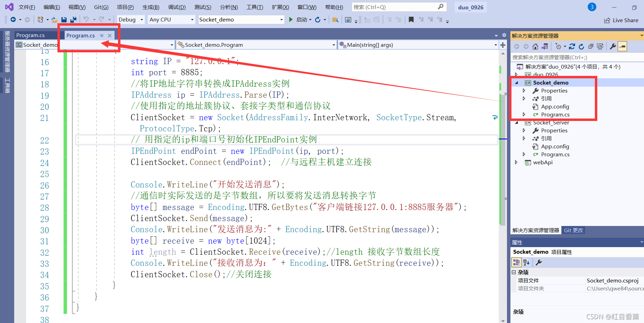Click the Live Share button
The width and height of the screenshot is (644, 323).
[x=621, y=20]
